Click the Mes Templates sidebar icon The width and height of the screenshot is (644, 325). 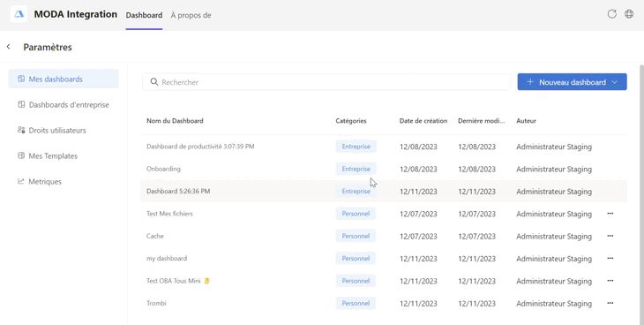click(x=21, y=155)
